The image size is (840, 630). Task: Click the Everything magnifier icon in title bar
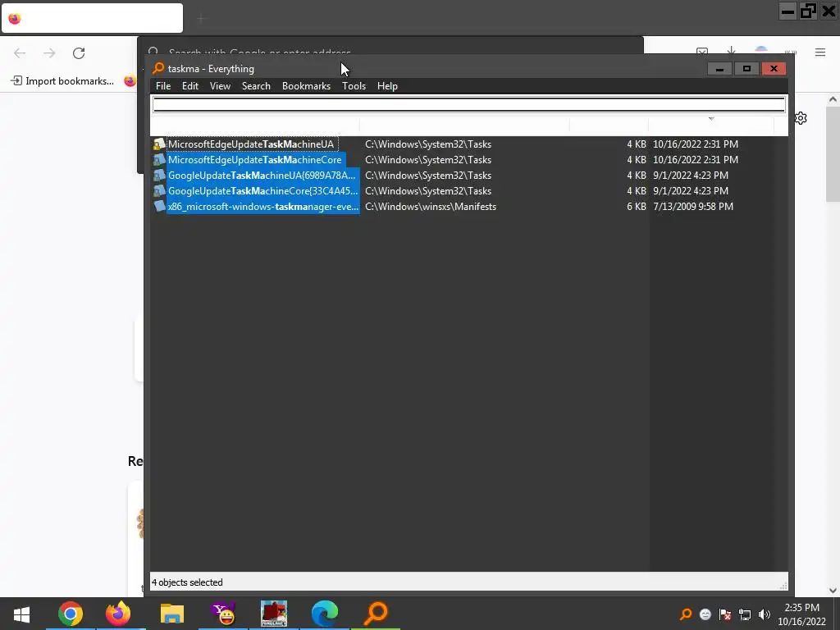158,68
